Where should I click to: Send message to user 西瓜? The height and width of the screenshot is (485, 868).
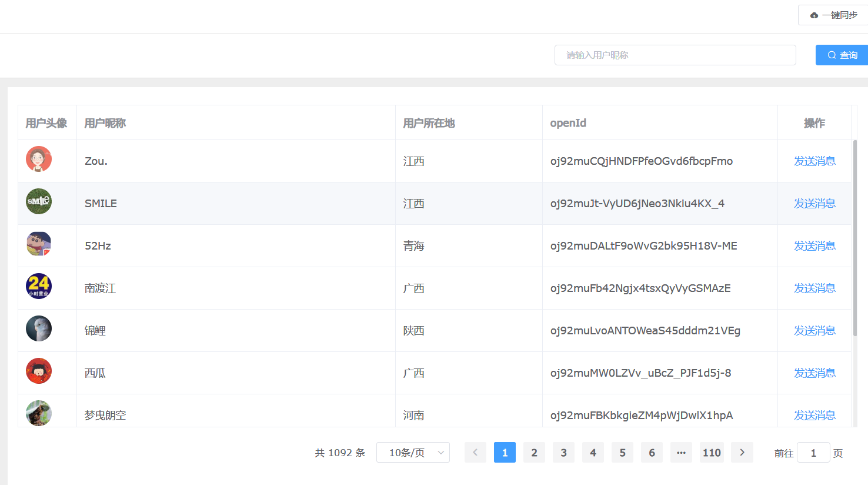coord(814,373)
